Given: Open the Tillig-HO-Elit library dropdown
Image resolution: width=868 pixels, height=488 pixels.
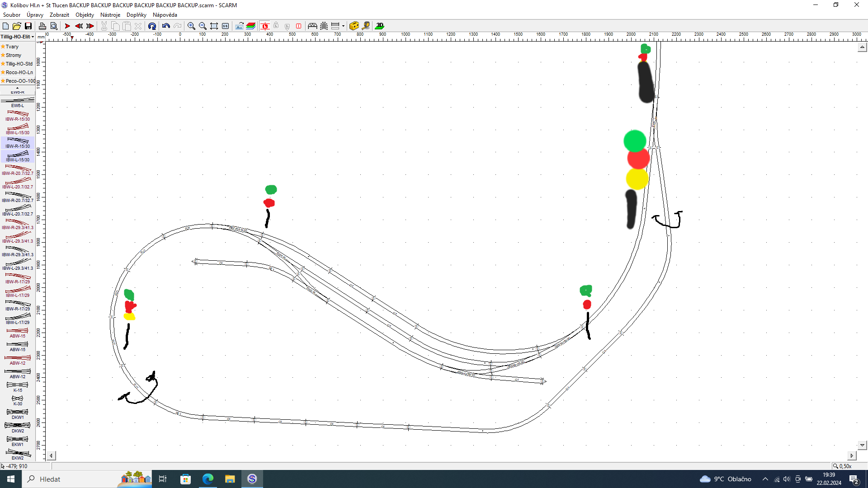Looking at the screenshot, I should tap(17, 37).
